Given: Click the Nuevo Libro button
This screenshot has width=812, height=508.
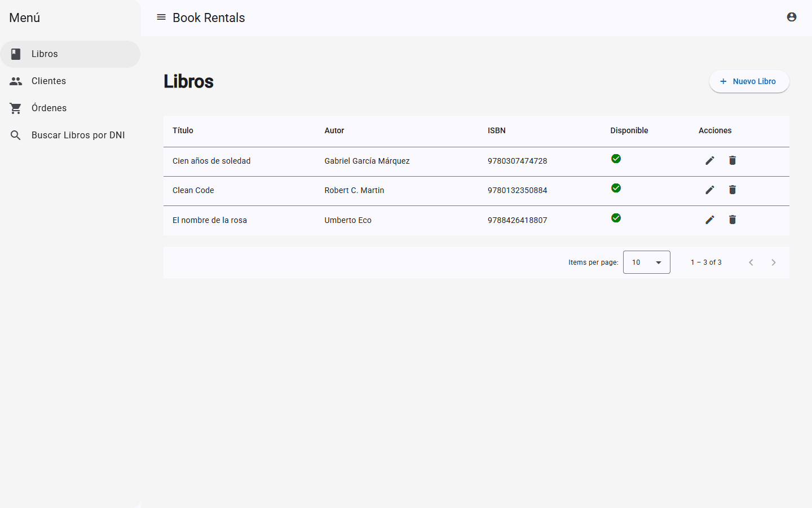Looking at the screenshot, I should (x=749, y=81).
